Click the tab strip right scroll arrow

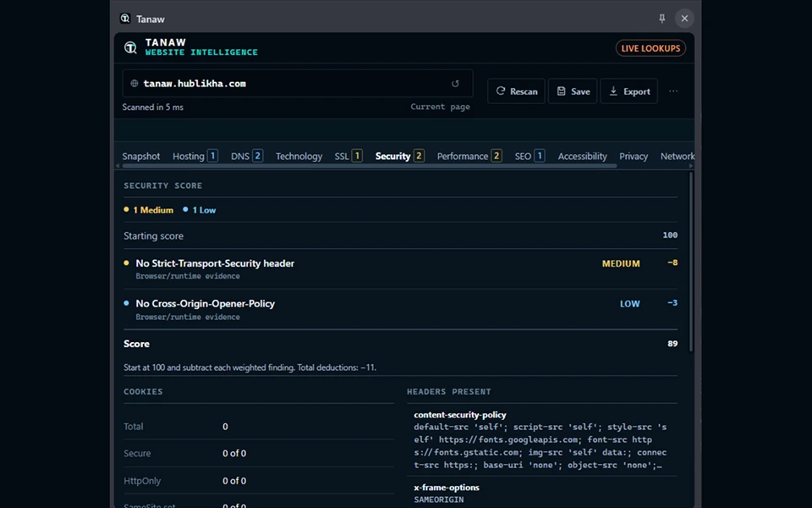tap(690, 166)
